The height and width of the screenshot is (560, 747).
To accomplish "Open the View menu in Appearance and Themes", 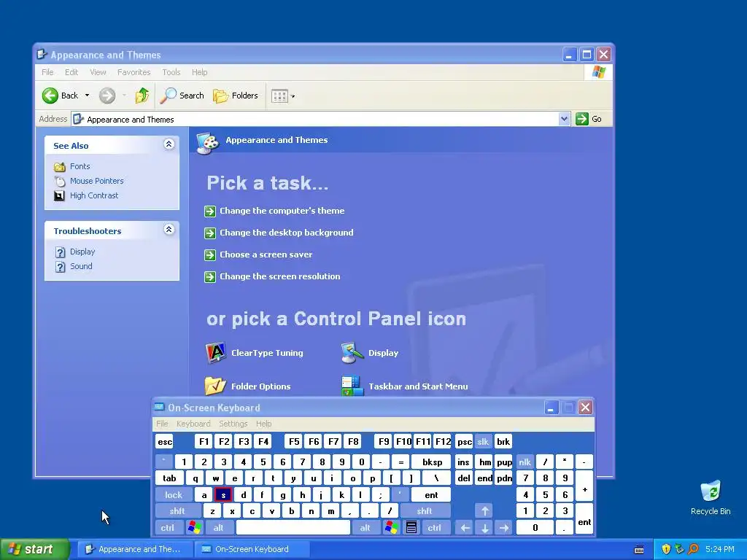I will (98, 72).
